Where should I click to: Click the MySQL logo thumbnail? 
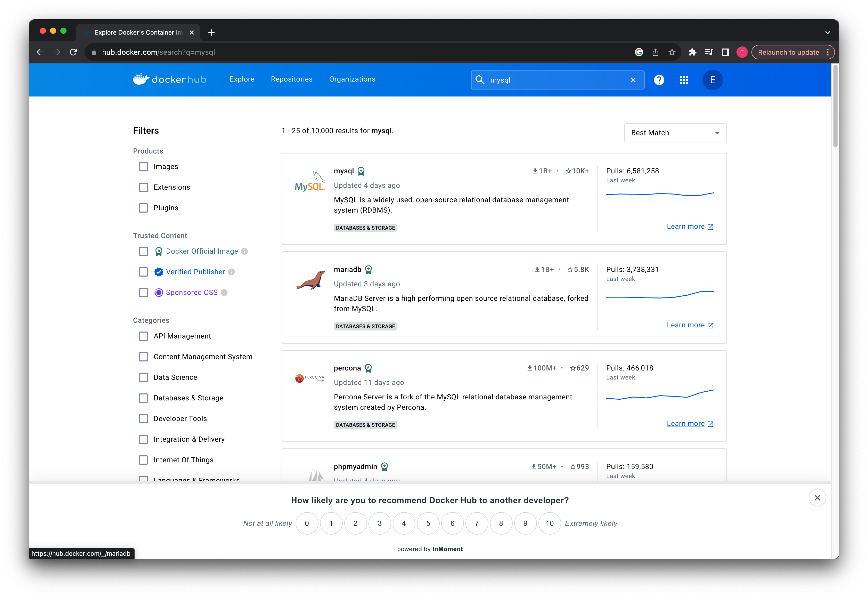(x=310, y=181)
